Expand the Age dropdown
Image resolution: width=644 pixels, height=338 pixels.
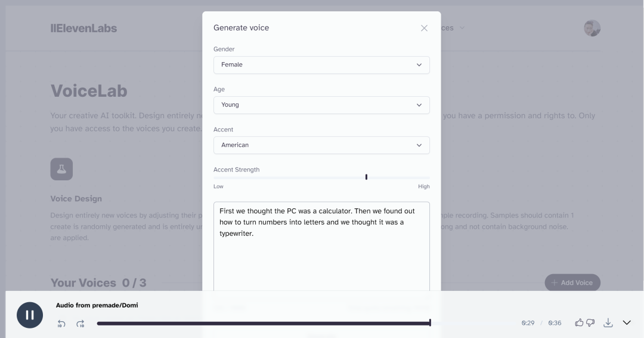coord(321,105)
